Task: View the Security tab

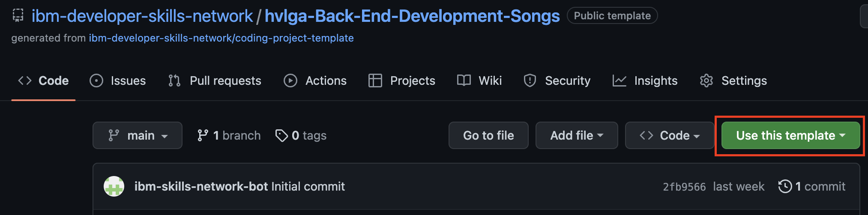Action: tap(557, 81)
